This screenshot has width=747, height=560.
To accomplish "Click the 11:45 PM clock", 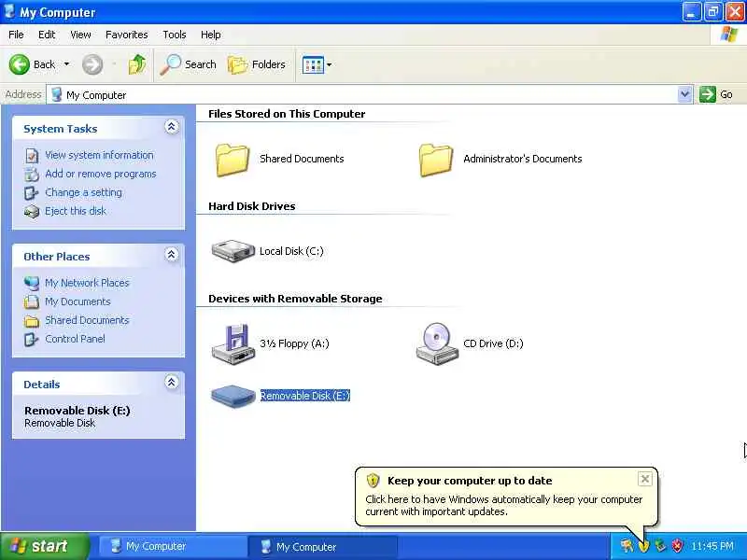I will click(712, 546).
